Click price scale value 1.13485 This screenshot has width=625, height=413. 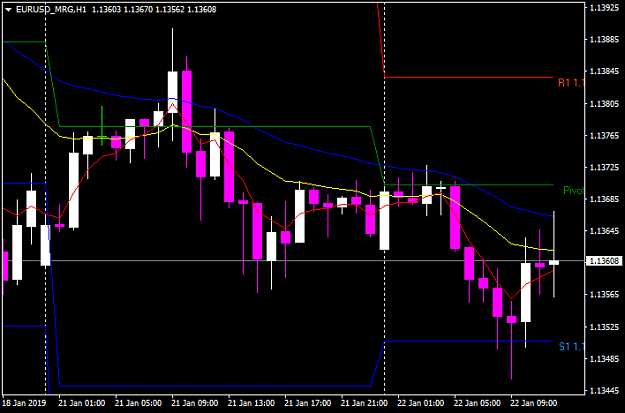tap(605, 358)
